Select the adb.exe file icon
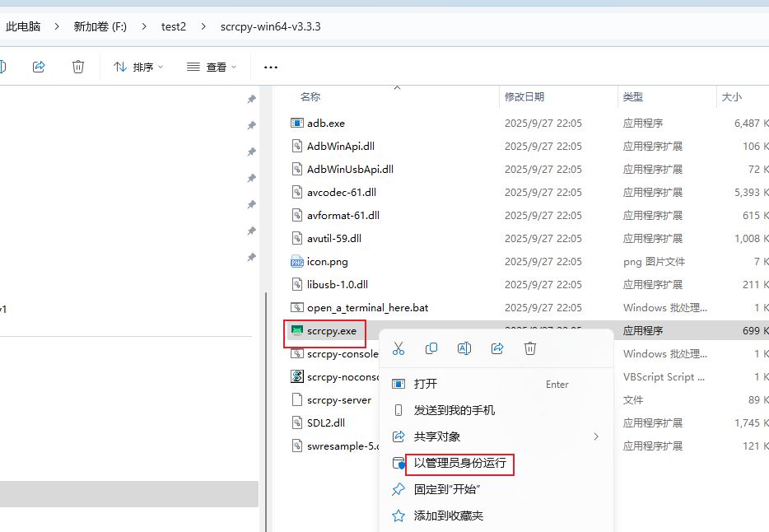769x532 pixels. 297,123
